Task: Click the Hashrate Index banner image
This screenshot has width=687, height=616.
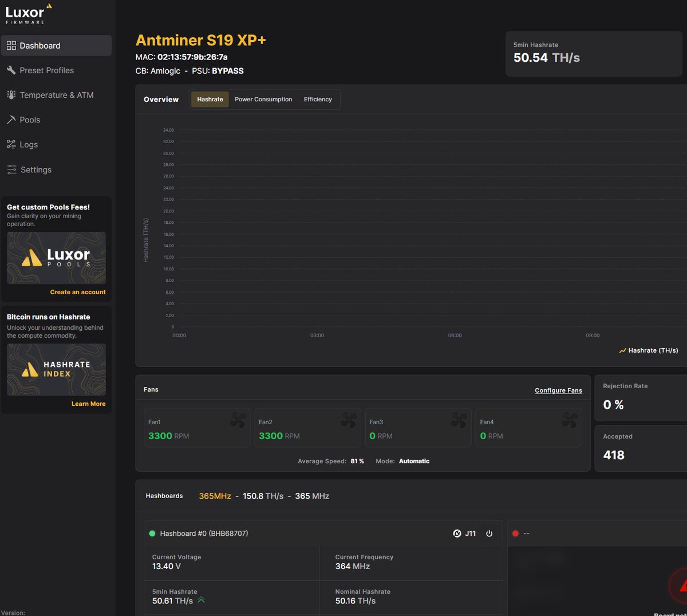Action: 56,369
